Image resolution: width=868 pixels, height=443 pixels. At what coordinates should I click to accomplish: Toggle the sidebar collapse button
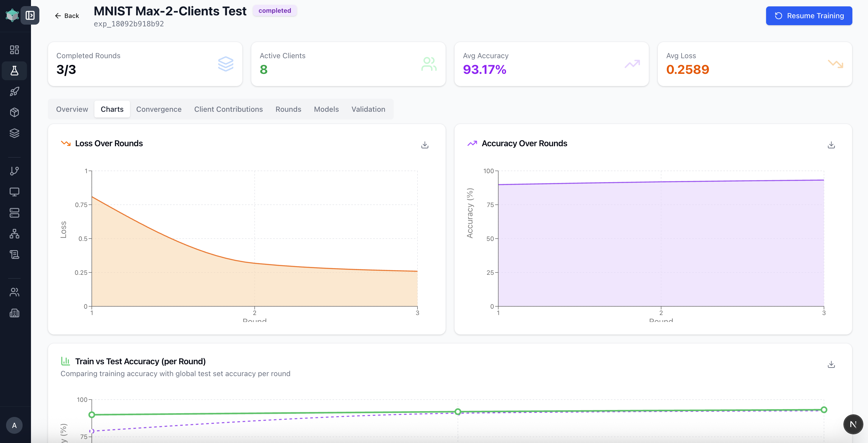point(30,15)
